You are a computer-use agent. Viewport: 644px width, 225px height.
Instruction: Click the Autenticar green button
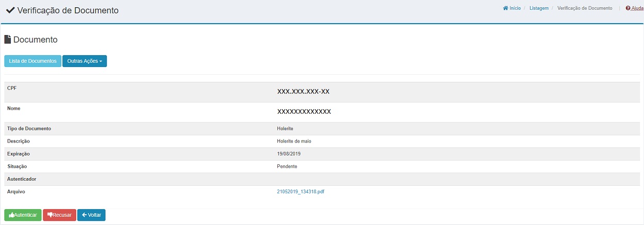pos(23,215)
